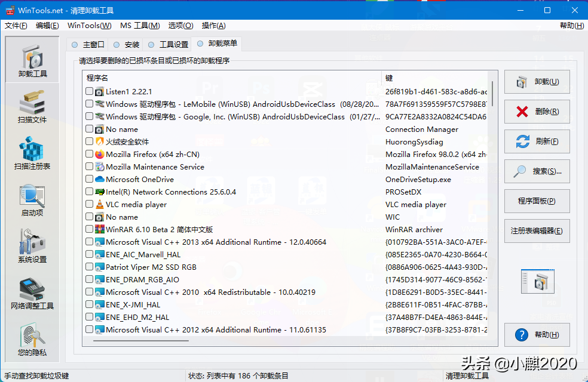
Task: Open the 编辑(E) menu
Action: click(x=47, y=26)
